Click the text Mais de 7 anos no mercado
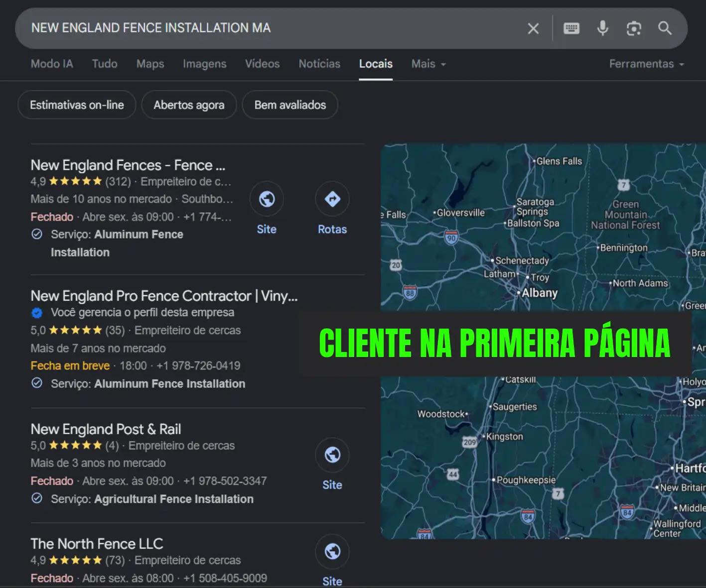 pos(98,348)
